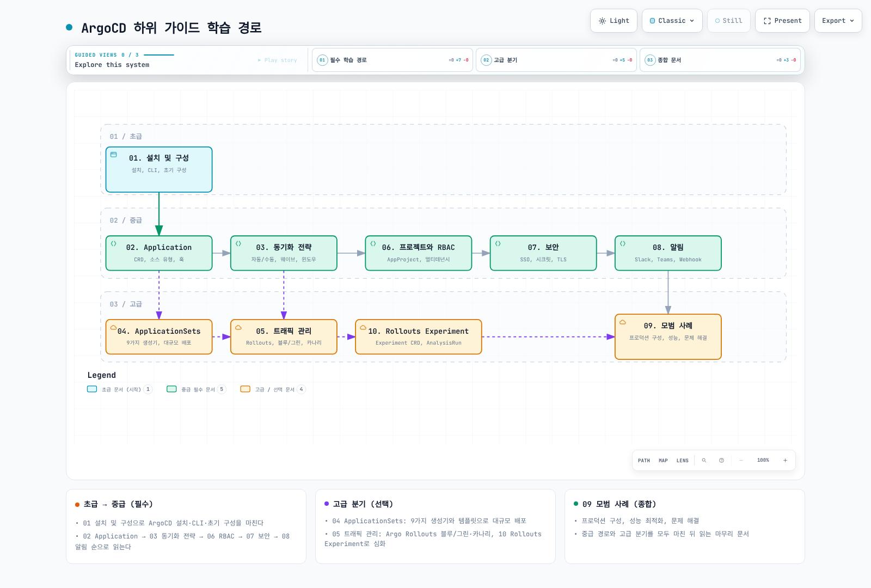Open the Classic style dropdown
The width and height of the screenshot is (871, 588).
coord(672,21)
